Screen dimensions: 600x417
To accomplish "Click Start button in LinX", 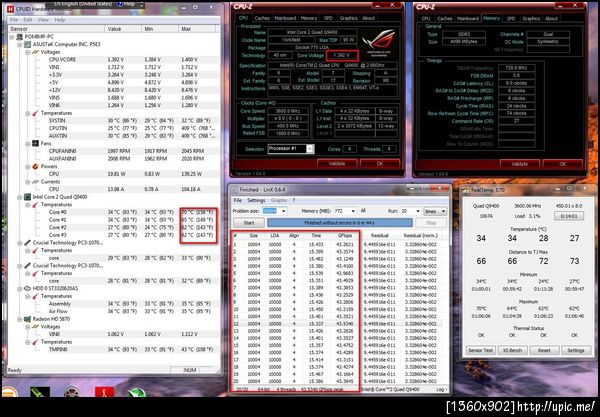I will click(x=249, y=223).
